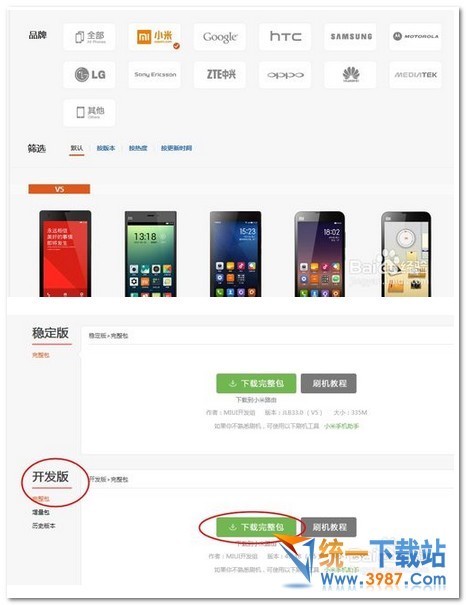Pick the HTC brand logo
The height and width of the screenshot is (605, 466).
coord(285,37)
